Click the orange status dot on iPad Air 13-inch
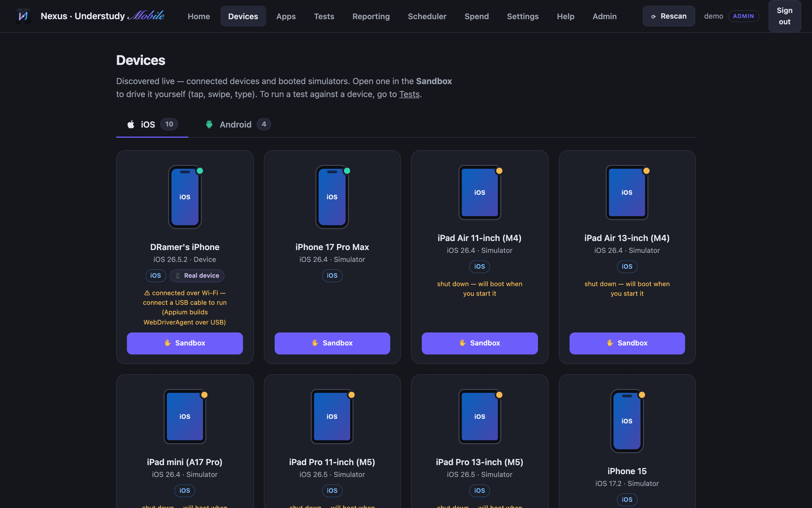 [646, 171]
